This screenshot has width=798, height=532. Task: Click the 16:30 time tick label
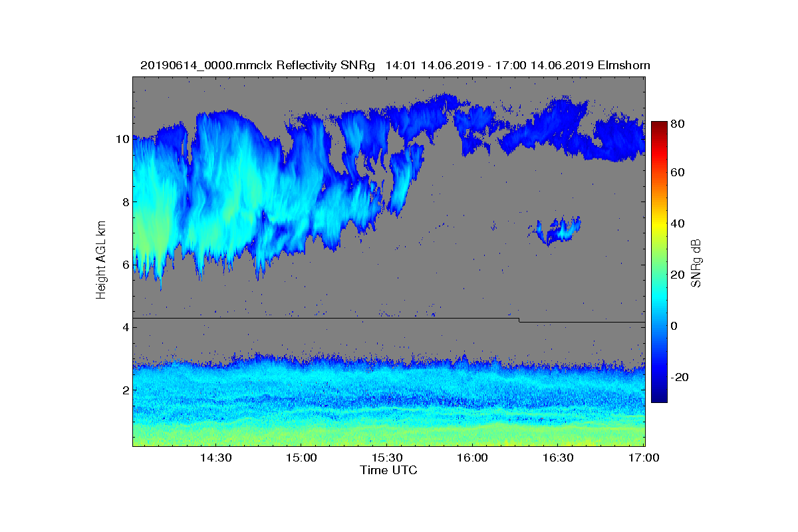click(x=559, y=458)
